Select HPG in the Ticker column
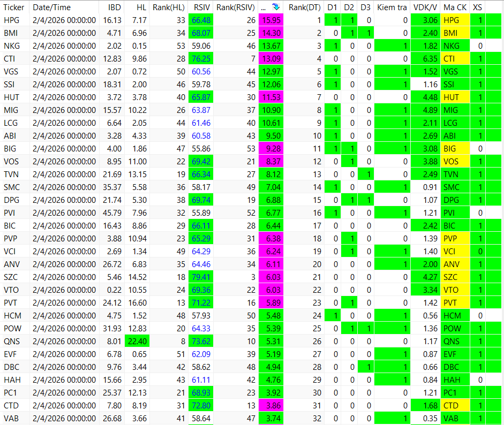 pos(12,20)
